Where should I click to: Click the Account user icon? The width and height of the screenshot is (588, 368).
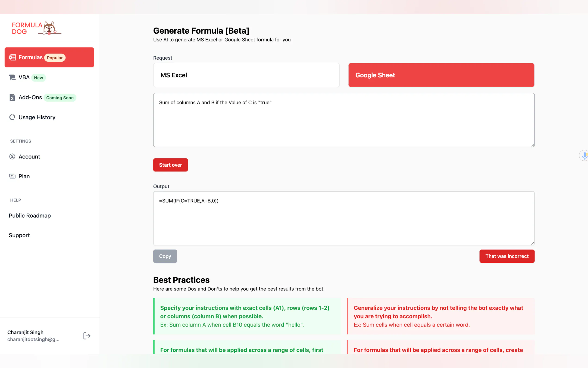(12, 156)
